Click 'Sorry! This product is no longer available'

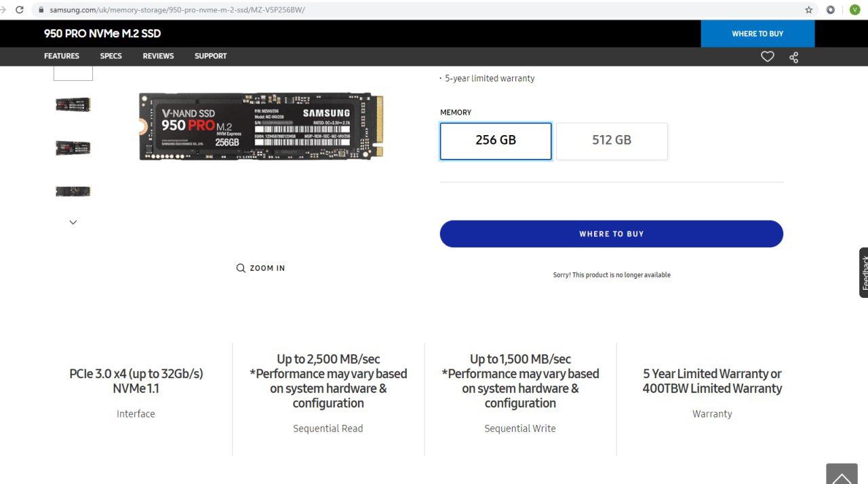click(x=612, y=275)
